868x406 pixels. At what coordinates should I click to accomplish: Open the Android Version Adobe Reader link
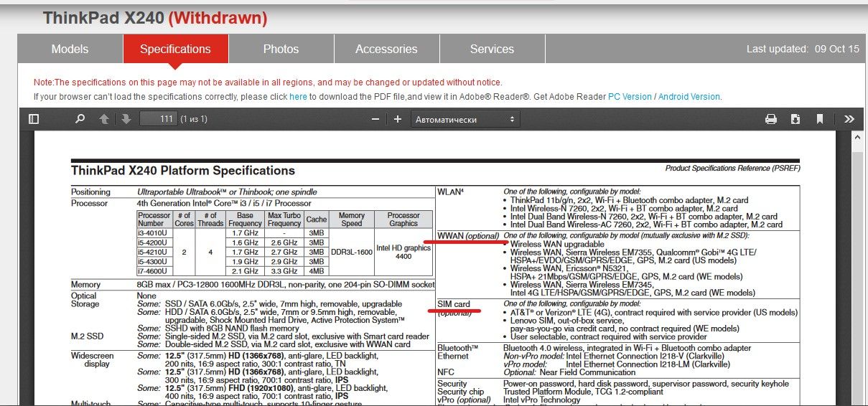tap(689, 96)
